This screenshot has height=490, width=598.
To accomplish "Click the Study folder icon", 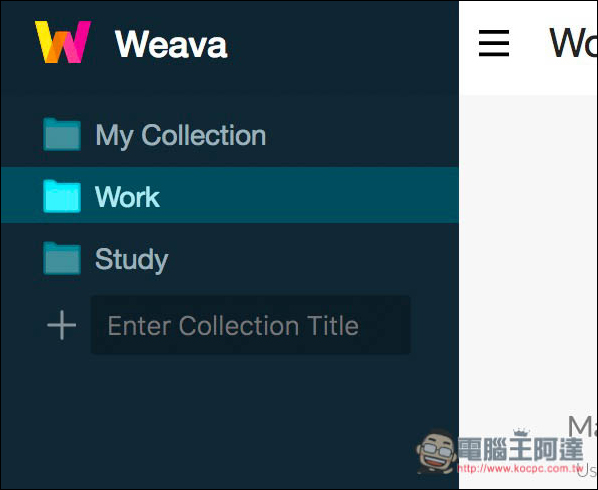I will click(x=62, y=258).
